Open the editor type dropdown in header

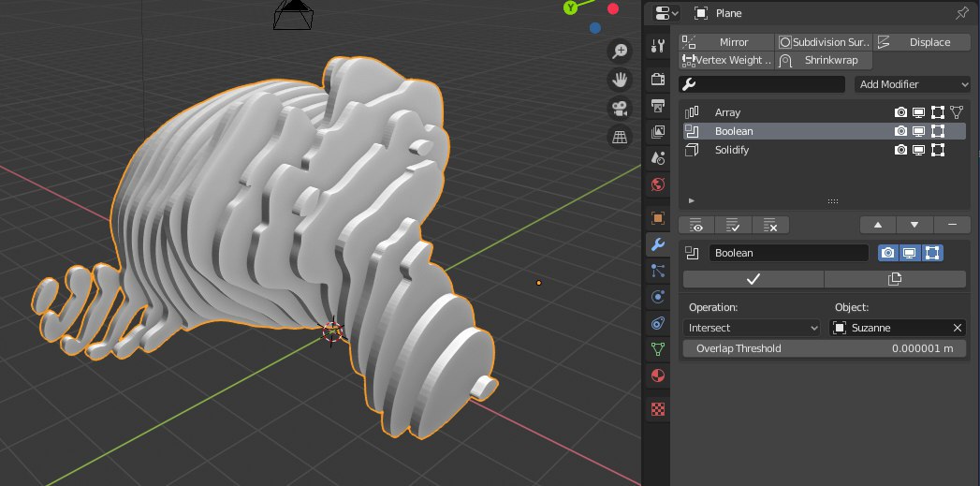[x=666, y=13]
